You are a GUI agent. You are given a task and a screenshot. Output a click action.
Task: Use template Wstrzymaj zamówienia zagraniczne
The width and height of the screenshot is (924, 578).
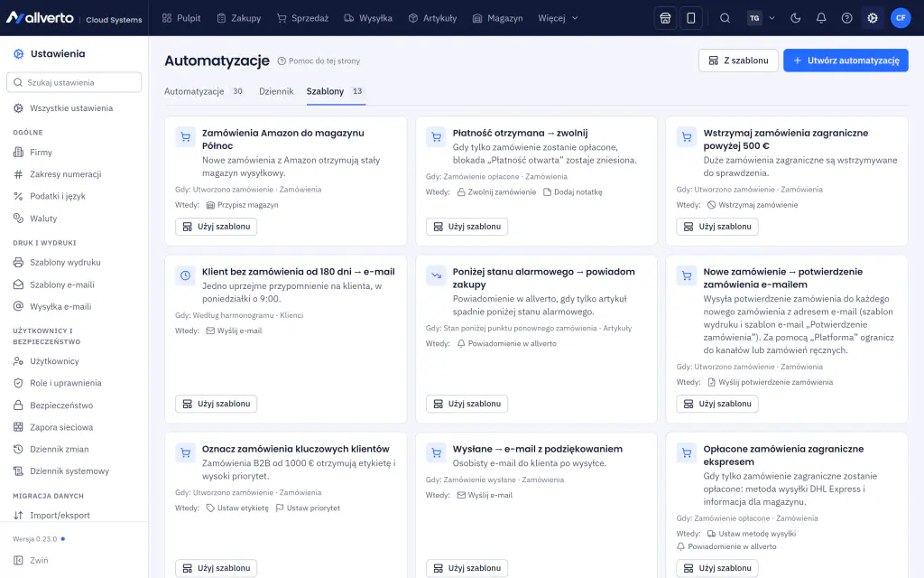[717, 227]
